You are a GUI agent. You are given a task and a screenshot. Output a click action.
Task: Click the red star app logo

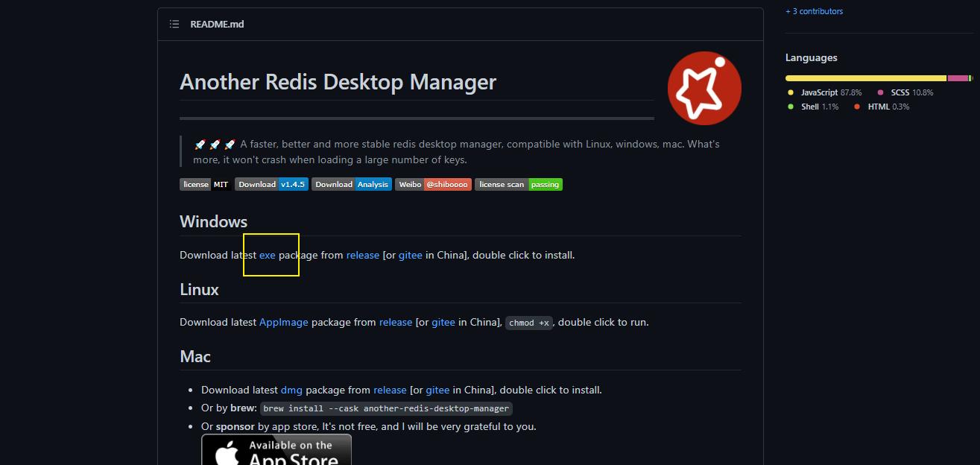coord(704,88)
